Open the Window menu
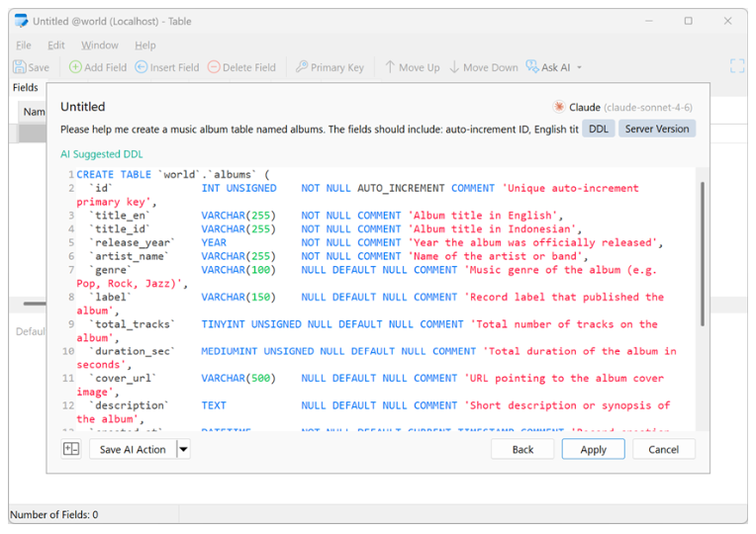 99,45
